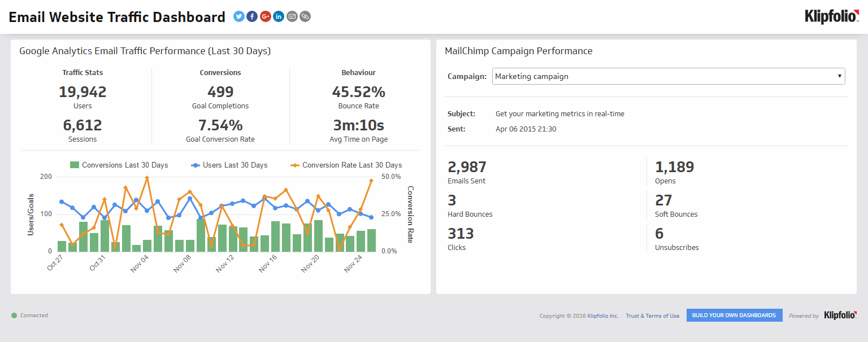This screenshot has width=868, height=342.
Task: Click the green Connected status indicator
Action: [14, 315]
